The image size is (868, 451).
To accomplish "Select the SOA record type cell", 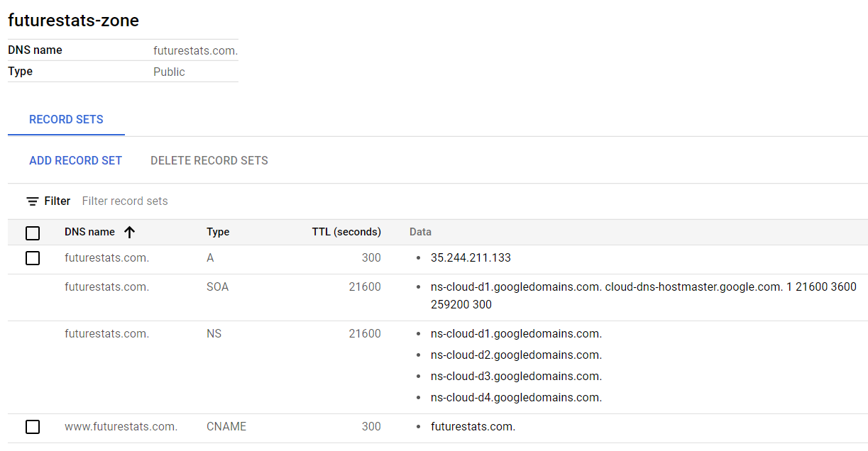I will click(x=217, y=287).
